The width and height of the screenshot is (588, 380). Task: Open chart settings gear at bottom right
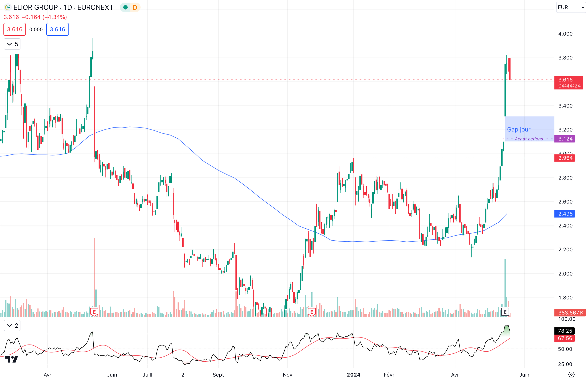(571, 375)
